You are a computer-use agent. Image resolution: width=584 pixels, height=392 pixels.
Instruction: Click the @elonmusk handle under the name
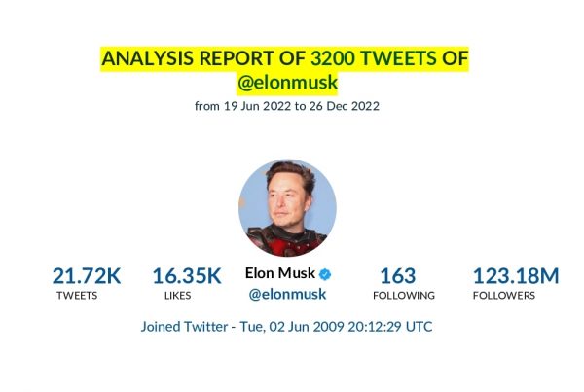pos(287,294)
